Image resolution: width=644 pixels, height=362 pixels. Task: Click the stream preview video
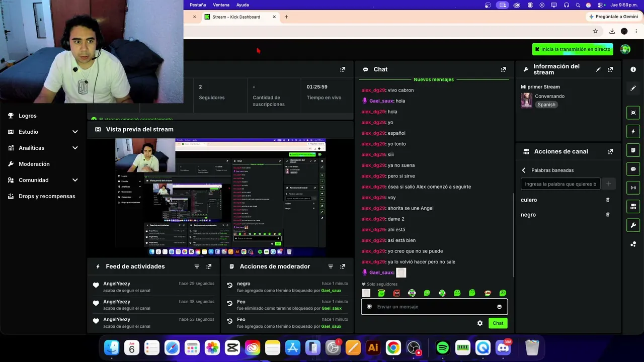click(220, 198)
